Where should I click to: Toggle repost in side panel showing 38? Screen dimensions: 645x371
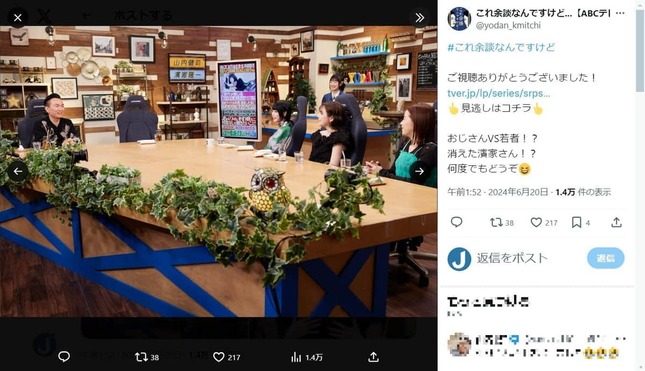coord(501,223)
